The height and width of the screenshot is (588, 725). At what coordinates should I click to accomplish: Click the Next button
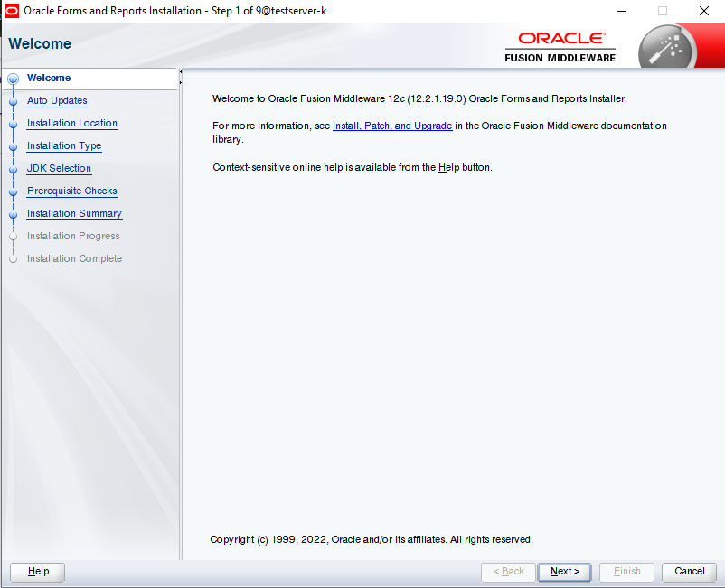point(564,572)
